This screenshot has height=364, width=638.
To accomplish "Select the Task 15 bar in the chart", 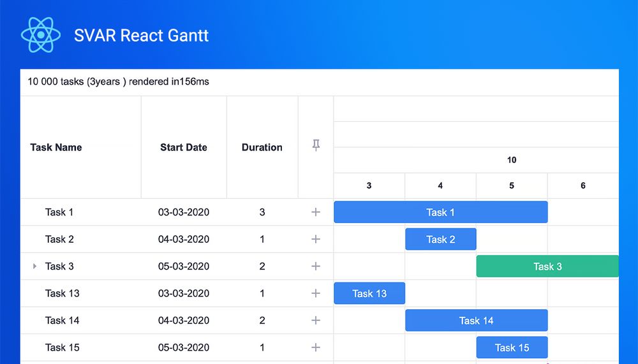I will pos(512,347).
